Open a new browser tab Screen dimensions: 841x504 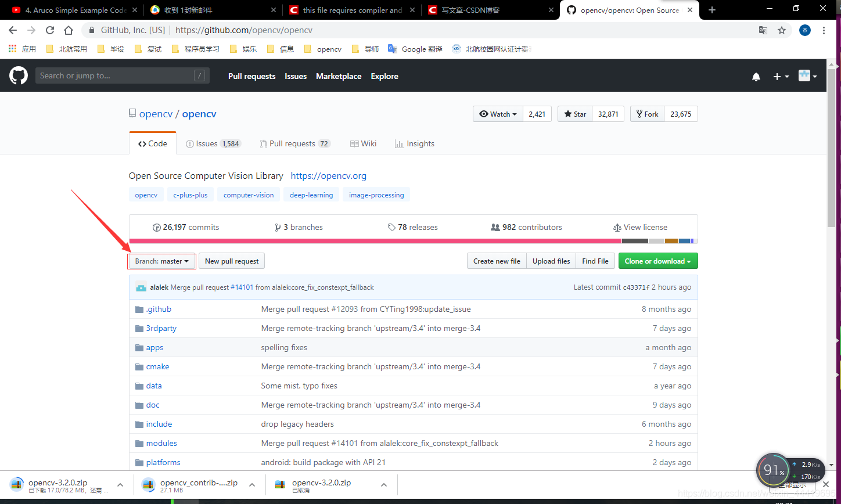click(x=712, y=10)
